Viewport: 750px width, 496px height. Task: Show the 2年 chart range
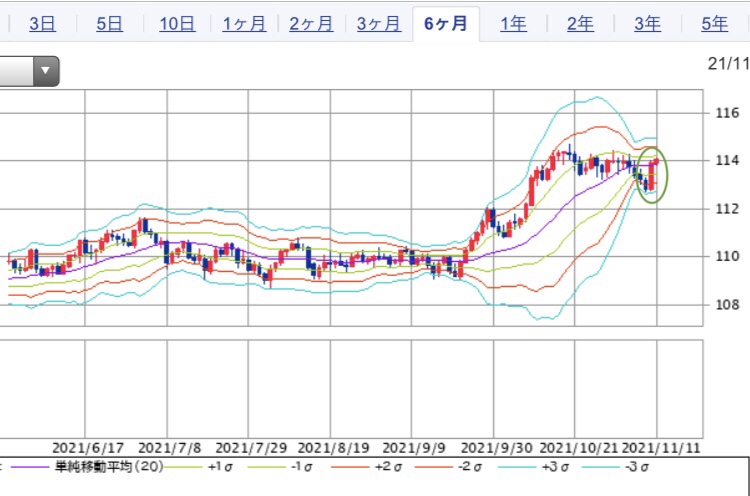pyautogui.click(x=580, y=23)
